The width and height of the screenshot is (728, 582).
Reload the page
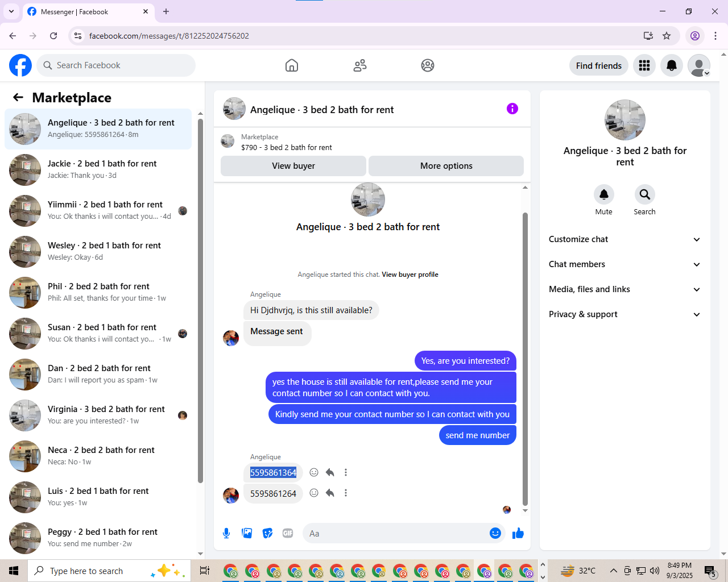click(x=53, y=36)
